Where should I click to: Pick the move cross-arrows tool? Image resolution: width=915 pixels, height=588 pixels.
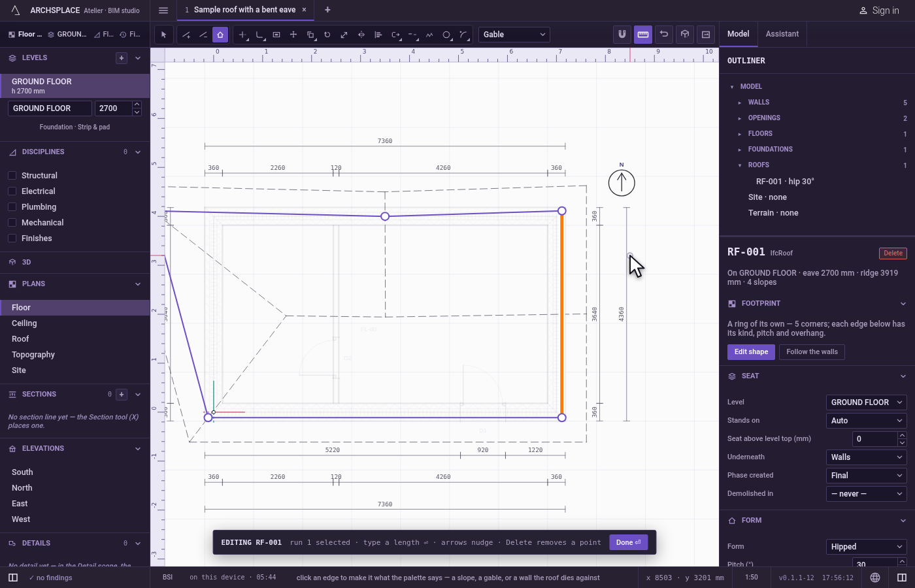[x=293, y=35]
